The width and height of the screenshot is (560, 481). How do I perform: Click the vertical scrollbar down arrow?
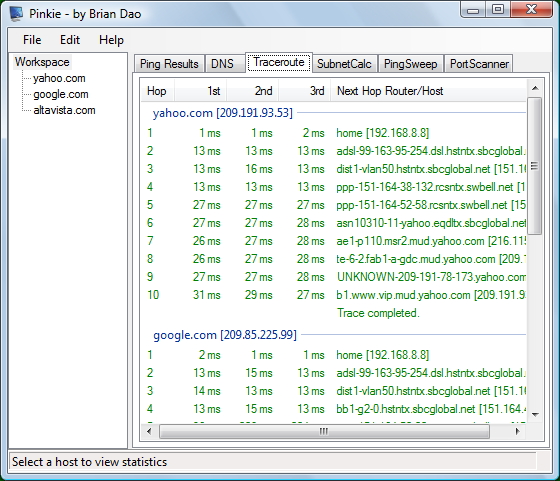click(535, 415)
